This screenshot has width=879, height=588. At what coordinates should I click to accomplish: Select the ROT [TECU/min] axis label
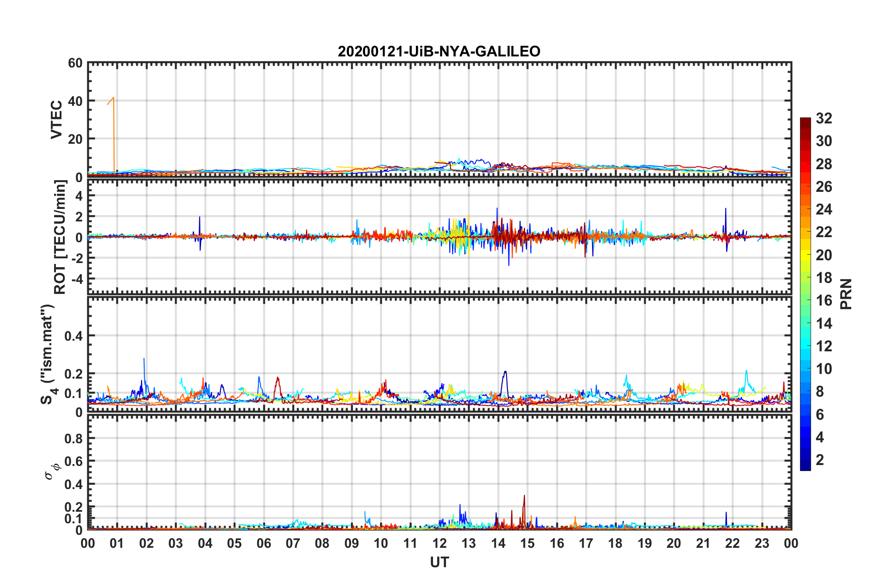point(60,237)
